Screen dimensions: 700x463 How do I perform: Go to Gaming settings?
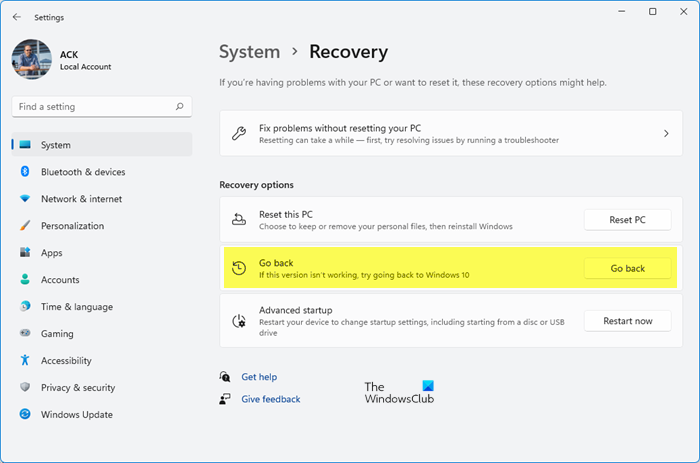(58, 334)
